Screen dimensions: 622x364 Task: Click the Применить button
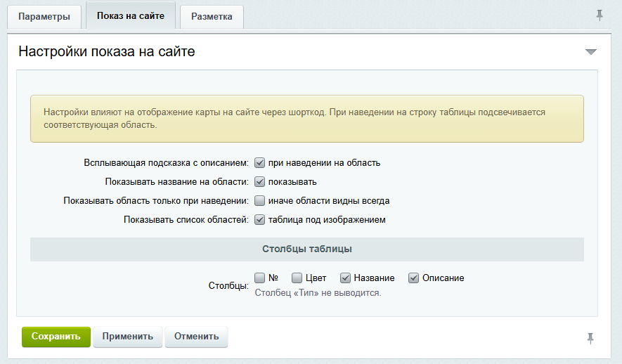(x=128, y=337)
